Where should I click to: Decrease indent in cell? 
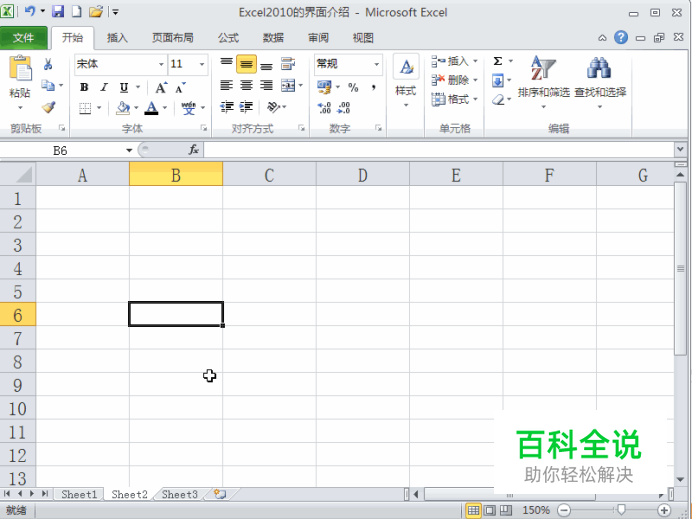coord(227,107)
